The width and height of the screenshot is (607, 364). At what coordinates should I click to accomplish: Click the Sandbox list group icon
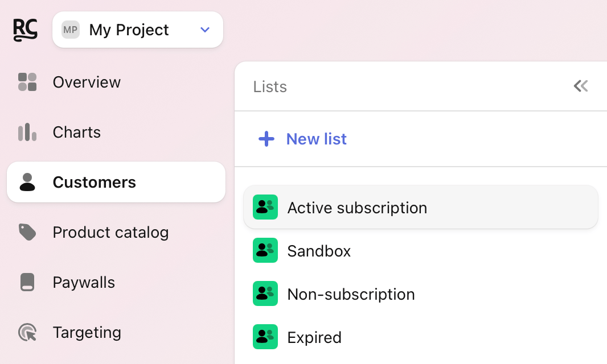[265, 250]
